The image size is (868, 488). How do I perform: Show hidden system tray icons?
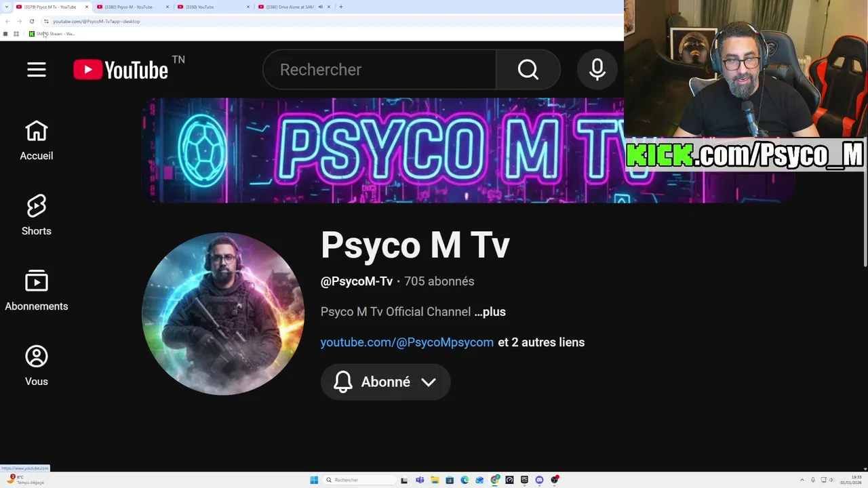(x=802, y=480)
